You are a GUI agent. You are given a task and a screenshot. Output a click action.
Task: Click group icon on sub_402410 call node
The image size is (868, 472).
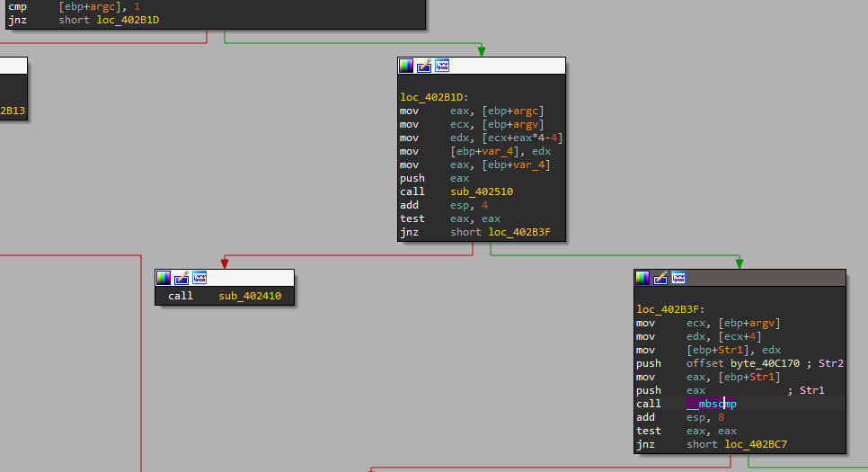[199, 278]
